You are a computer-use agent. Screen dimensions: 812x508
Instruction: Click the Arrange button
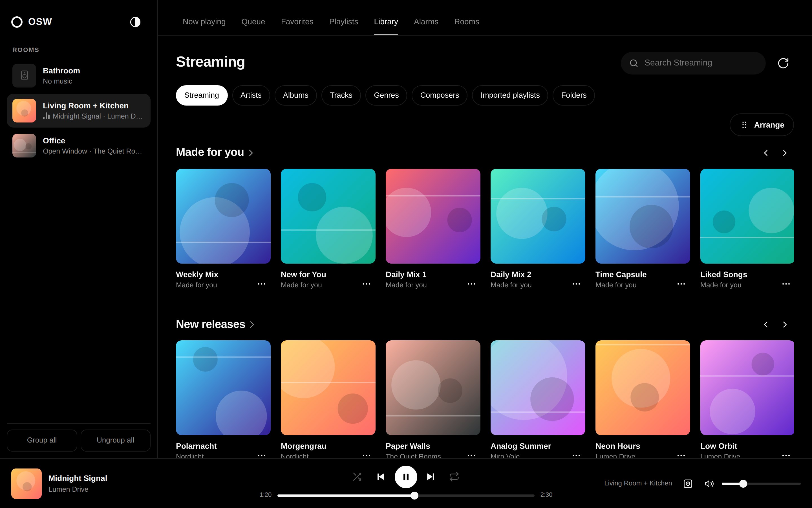click(x=762, y=125)
